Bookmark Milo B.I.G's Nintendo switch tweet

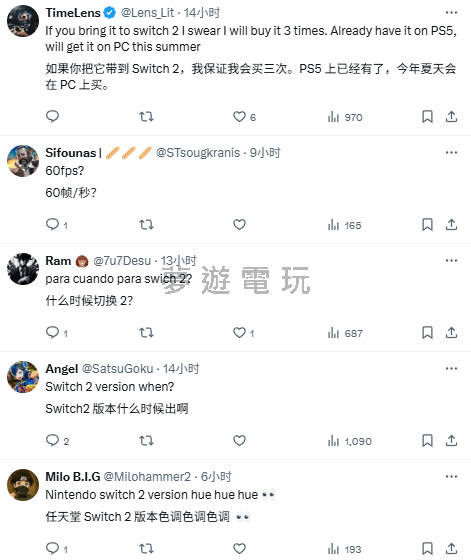[x=427, y=549]
